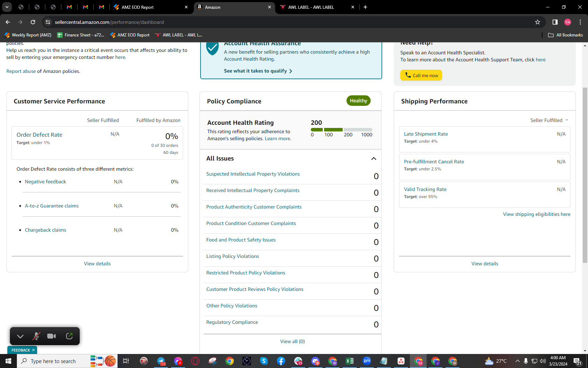Switch to the AMZ EOD Report tab

(151, 7)
